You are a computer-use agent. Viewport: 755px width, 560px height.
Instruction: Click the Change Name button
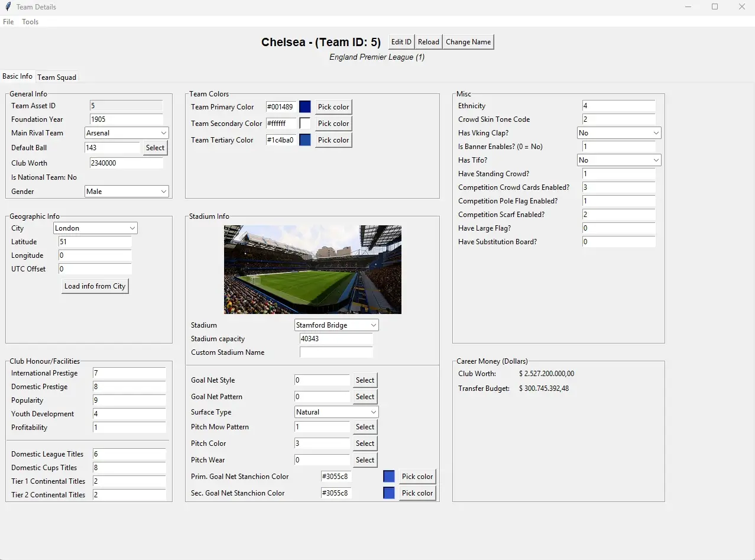click(x=468, y=42)
